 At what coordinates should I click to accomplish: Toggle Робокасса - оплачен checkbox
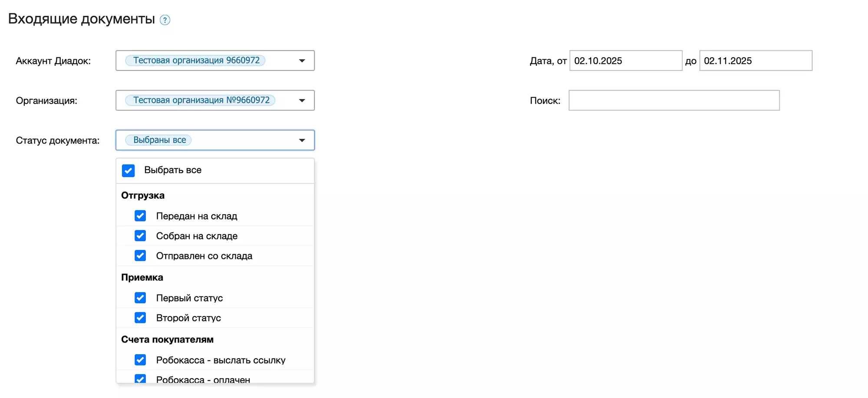point(140,378)
